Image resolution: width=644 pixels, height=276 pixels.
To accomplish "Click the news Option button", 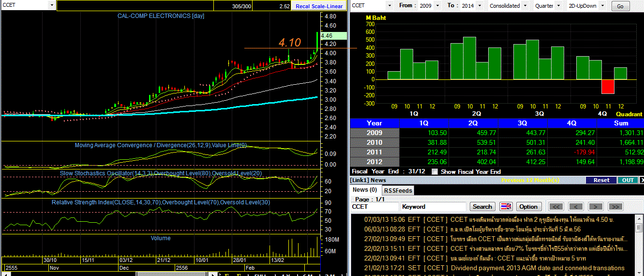I will point(528,206).
